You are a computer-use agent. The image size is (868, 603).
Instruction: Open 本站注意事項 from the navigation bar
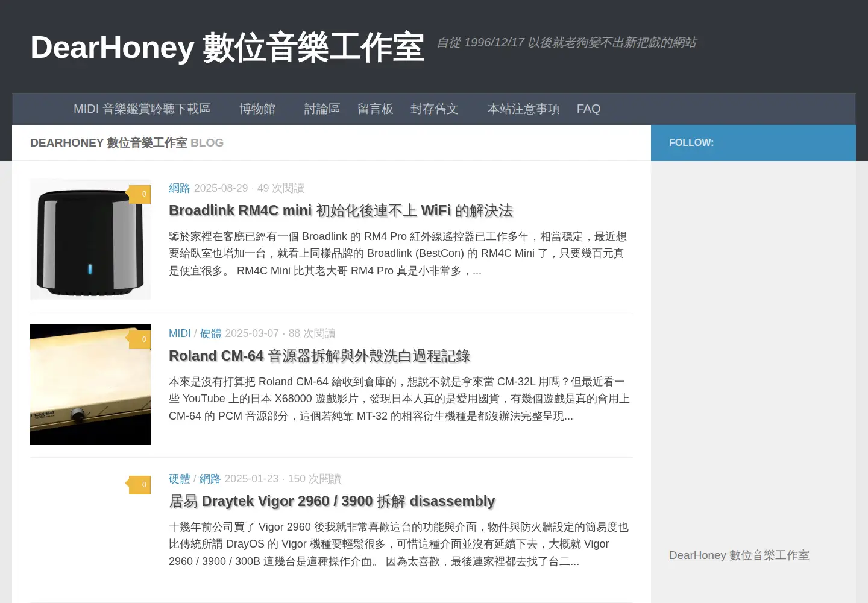(x=524, y=109)
